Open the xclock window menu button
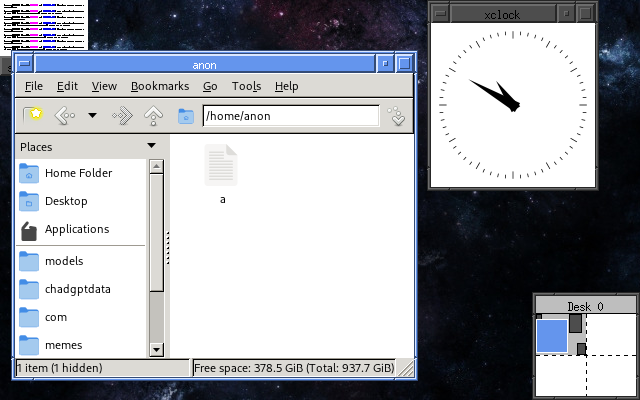Screen dimensions: 640x400 440,13
